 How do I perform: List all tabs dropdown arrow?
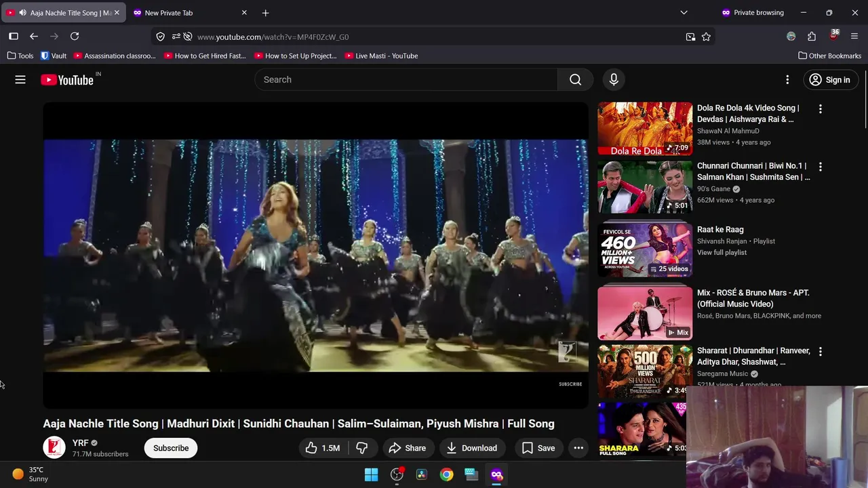[x=684, y=13]
